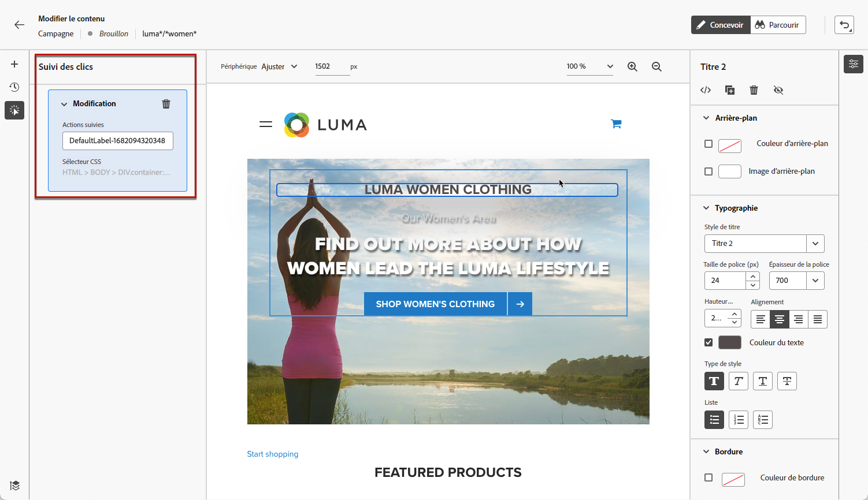The width and height of the screenshot is (868, 500).
Task: Pick the text color swatch
Action: (x=730, y=342)
